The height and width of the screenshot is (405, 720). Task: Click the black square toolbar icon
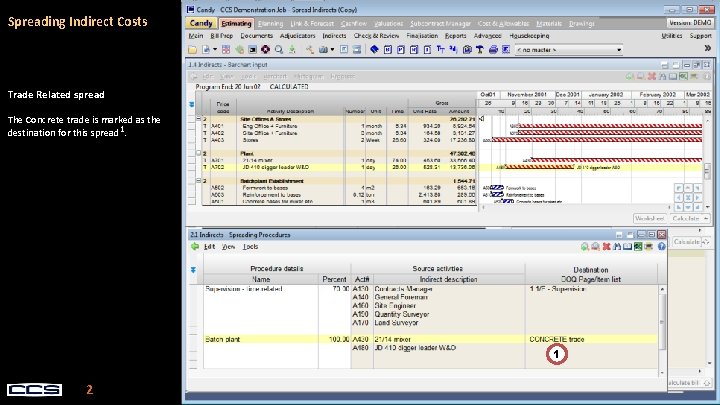point(252,50)
